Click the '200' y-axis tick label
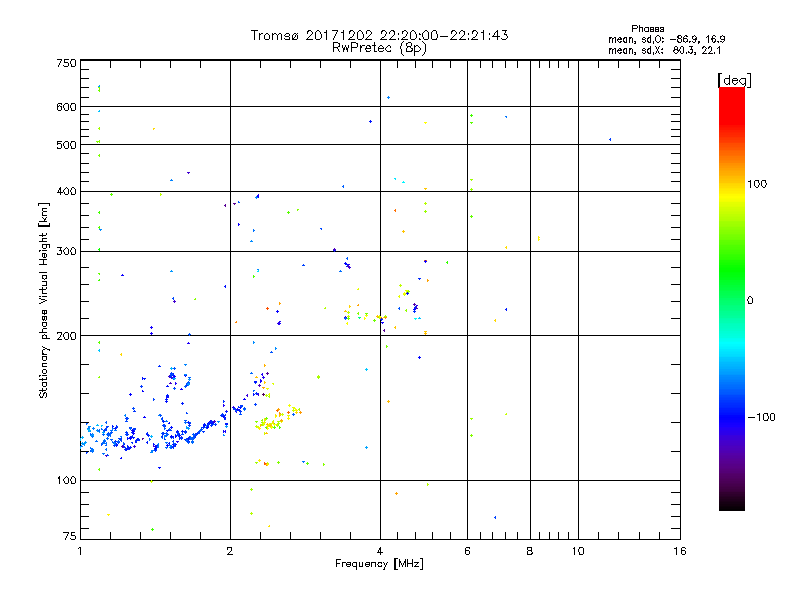This screenshot has width=800, height=600. [66, 336]
